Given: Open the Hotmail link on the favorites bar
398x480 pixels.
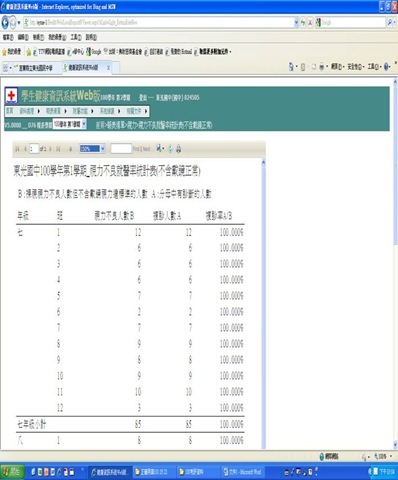Looking at the screenshot, I should point(179,52).
